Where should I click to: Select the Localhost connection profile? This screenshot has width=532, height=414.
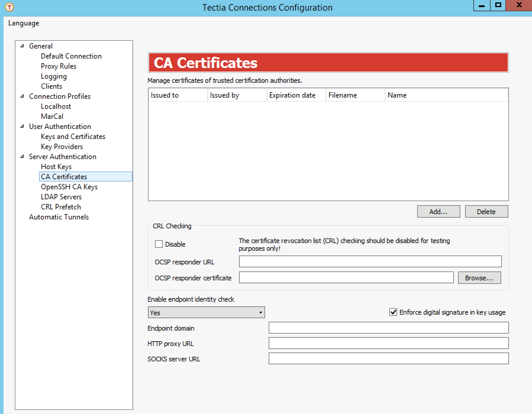coord(56,106)
